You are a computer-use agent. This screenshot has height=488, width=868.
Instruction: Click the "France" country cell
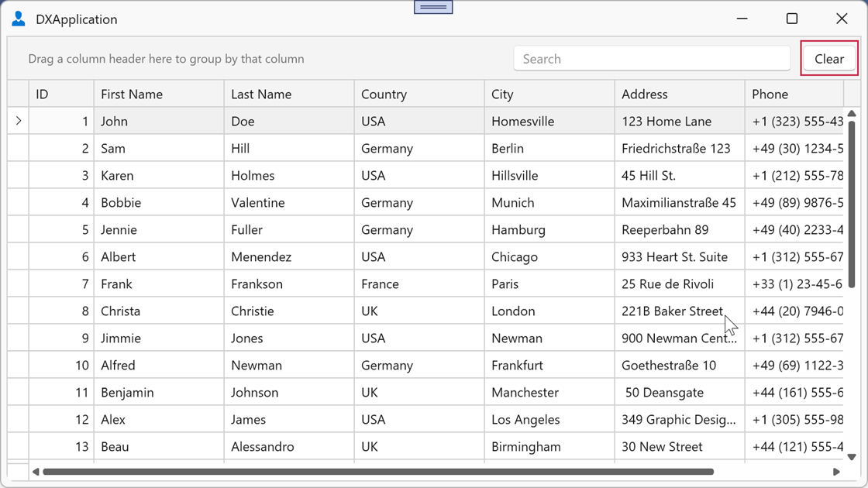click(x=419, y=284)
